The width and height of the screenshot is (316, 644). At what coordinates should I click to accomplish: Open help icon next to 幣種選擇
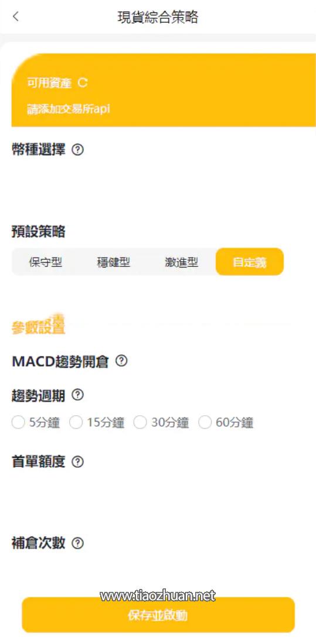(x=78, y=150)
